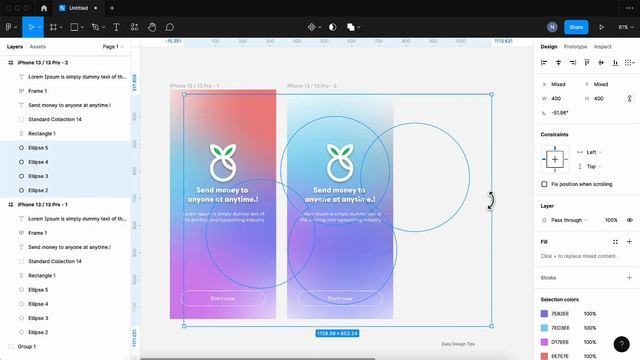Enable Fix position when scrolling
The height and width of the screenshot is (360, 640).
[x=544, y=184]
